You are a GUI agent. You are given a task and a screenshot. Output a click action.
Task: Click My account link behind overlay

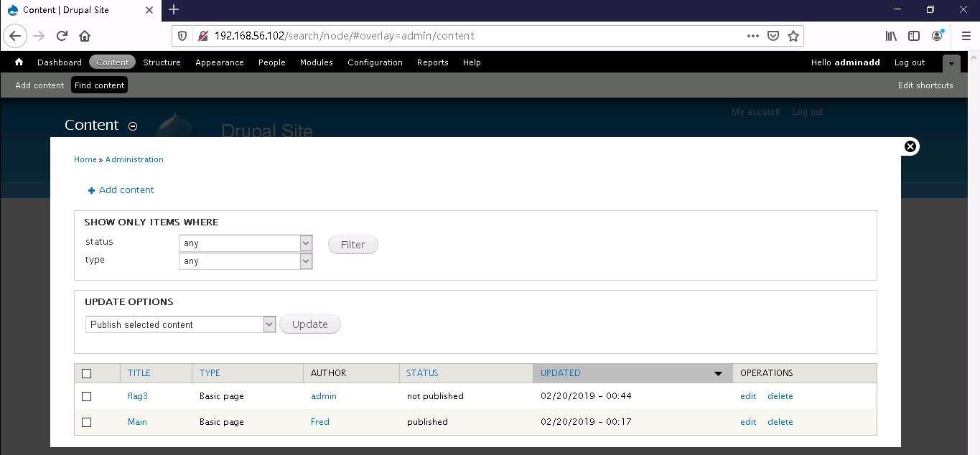[x=755, y=112]
